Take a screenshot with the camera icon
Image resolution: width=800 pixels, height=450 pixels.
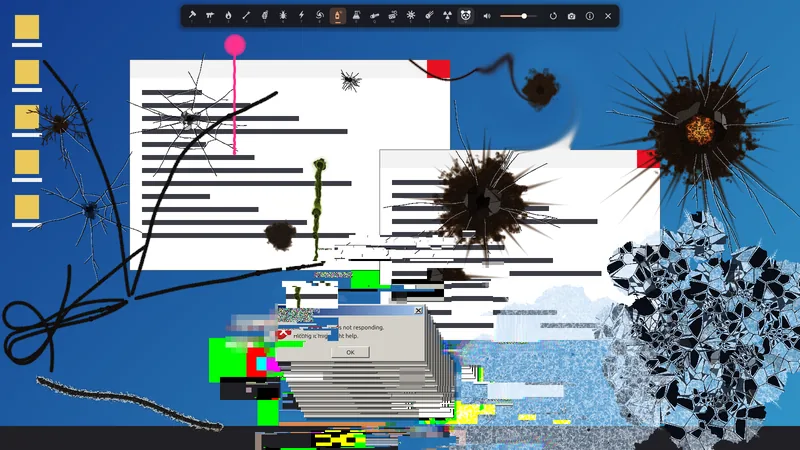click(571, 16)
